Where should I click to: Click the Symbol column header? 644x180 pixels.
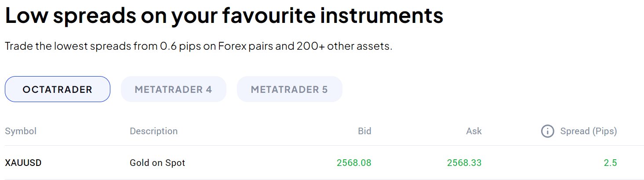coord(21,131)
